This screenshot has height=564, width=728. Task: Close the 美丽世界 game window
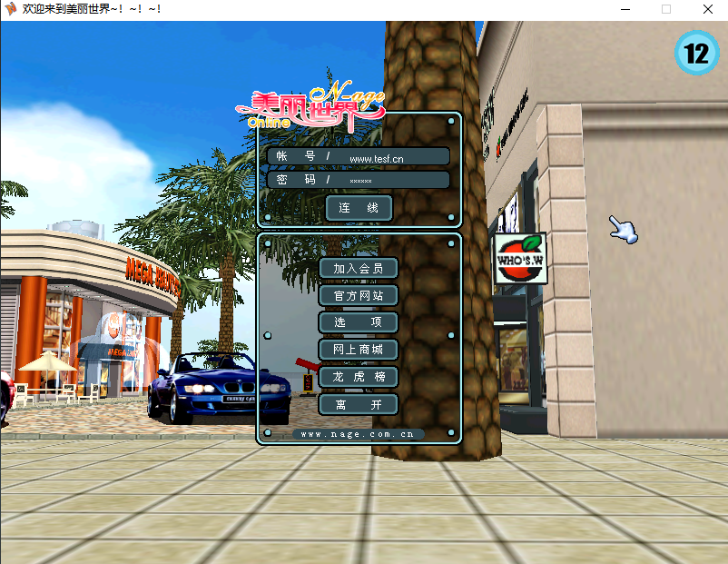click(707, 9)
